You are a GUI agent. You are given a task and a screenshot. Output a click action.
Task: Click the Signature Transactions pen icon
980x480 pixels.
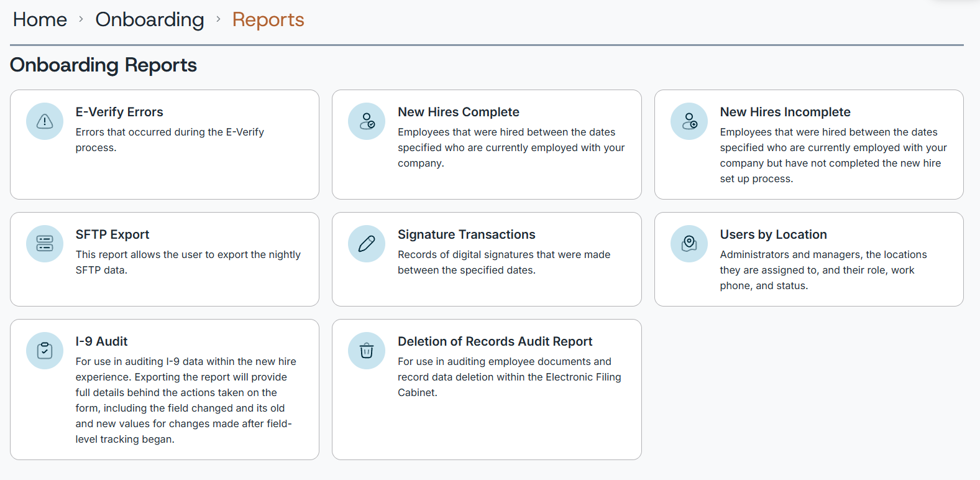click(x=367, y=244)
